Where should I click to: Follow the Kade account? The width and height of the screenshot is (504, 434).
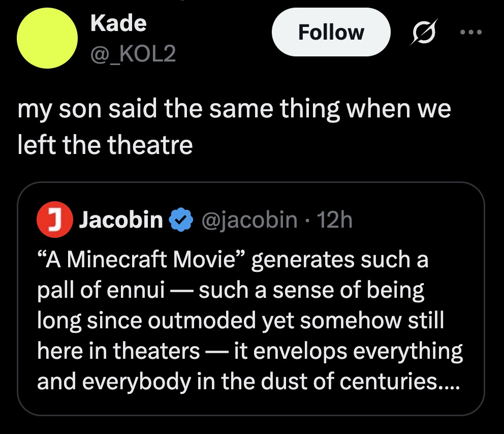click(331, 32)
